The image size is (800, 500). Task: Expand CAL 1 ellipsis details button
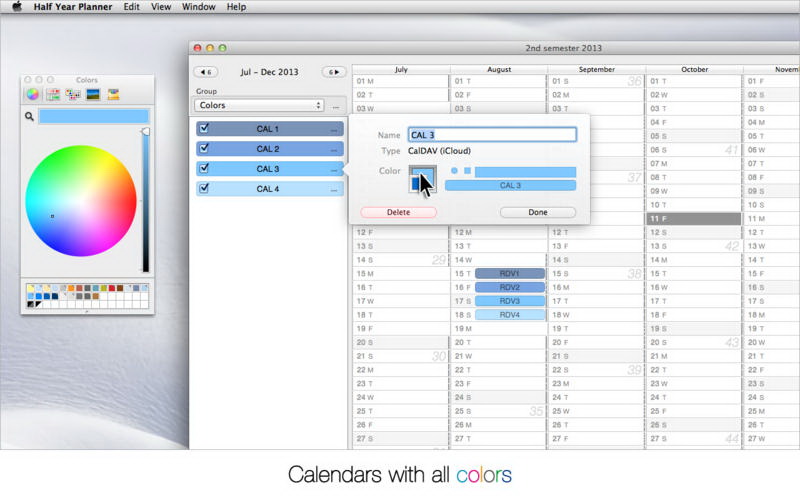334,129
